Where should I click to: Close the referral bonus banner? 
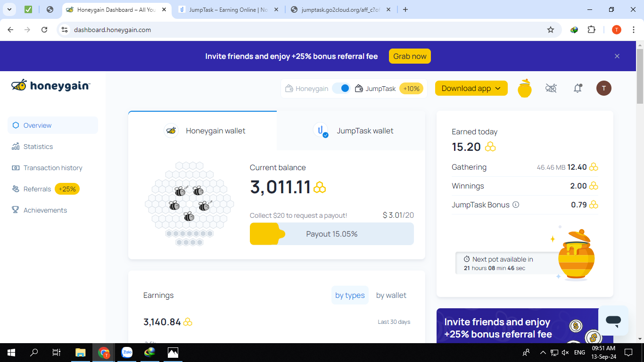pyautogui.click(x=617, y=56)
